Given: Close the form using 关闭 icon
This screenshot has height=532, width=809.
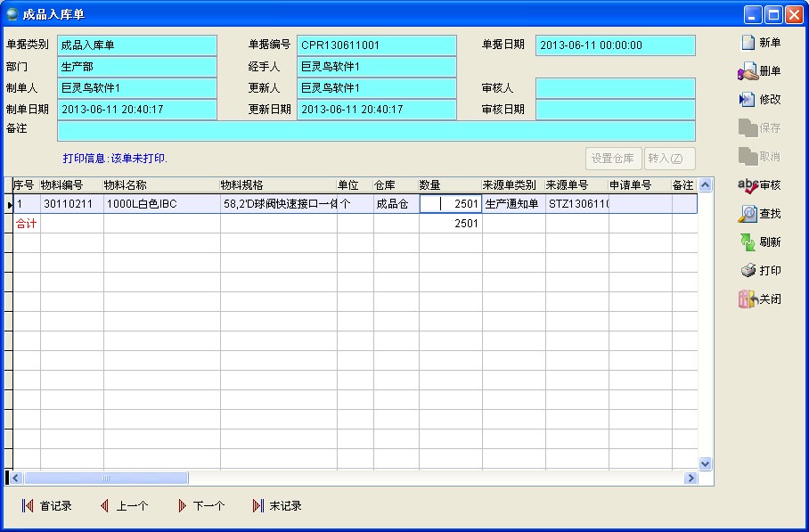Looking at the screenshot, I should (748, 299).
